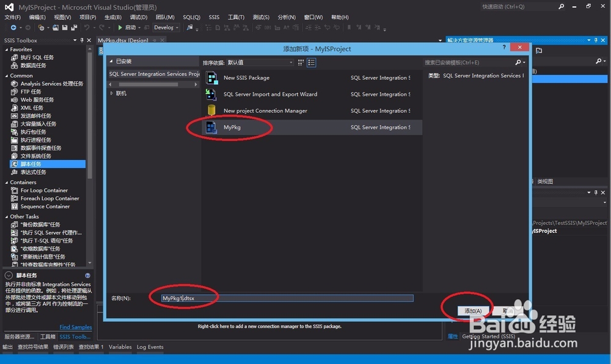Open the Edit menu
This screenshot has width=611, height=364.
click(x=37, y=17)
